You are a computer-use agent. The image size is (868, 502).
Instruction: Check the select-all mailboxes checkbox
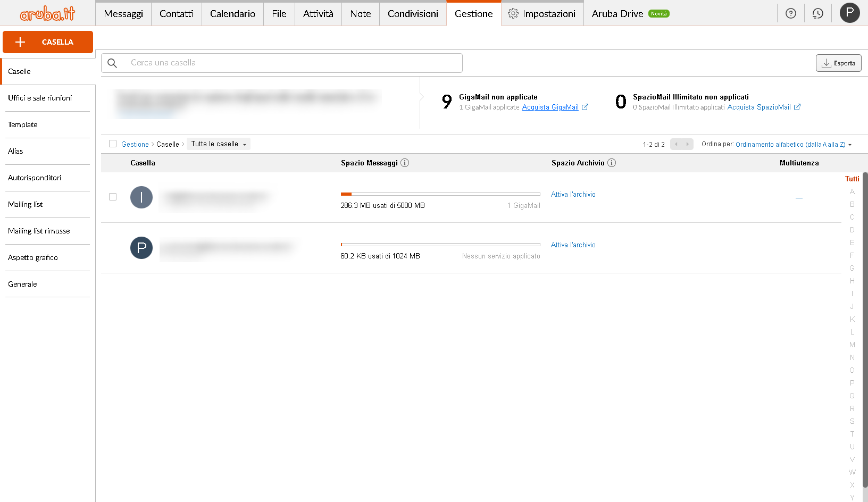[113, 144]
